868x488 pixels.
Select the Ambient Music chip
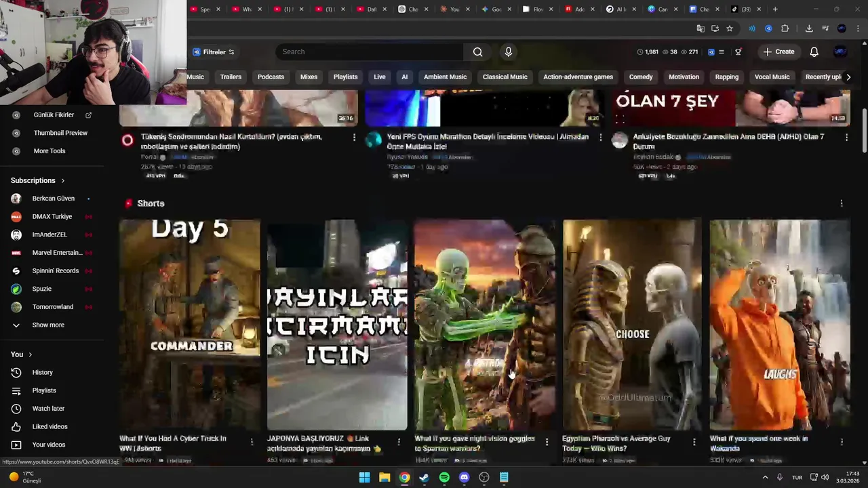coord(445,77)
